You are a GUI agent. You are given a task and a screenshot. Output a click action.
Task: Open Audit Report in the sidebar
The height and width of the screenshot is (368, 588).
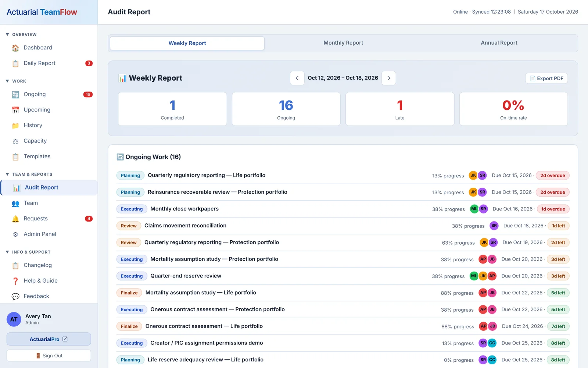click(49, 188)
